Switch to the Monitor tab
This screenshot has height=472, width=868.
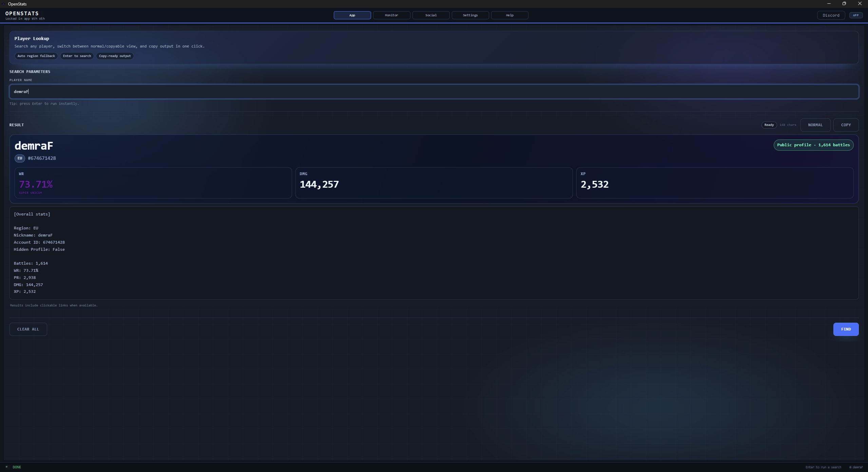(x=391, y=15)
